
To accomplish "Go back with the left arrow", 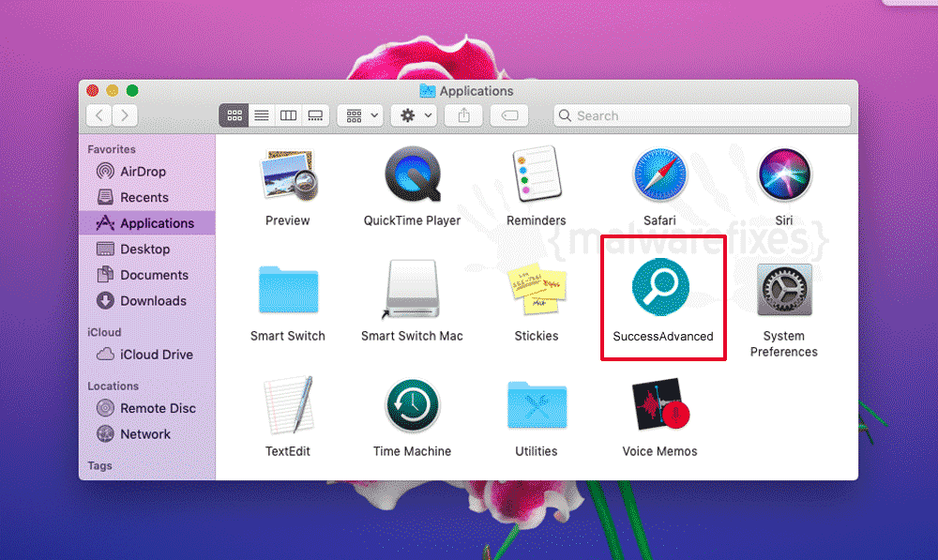I will [99, 115].
